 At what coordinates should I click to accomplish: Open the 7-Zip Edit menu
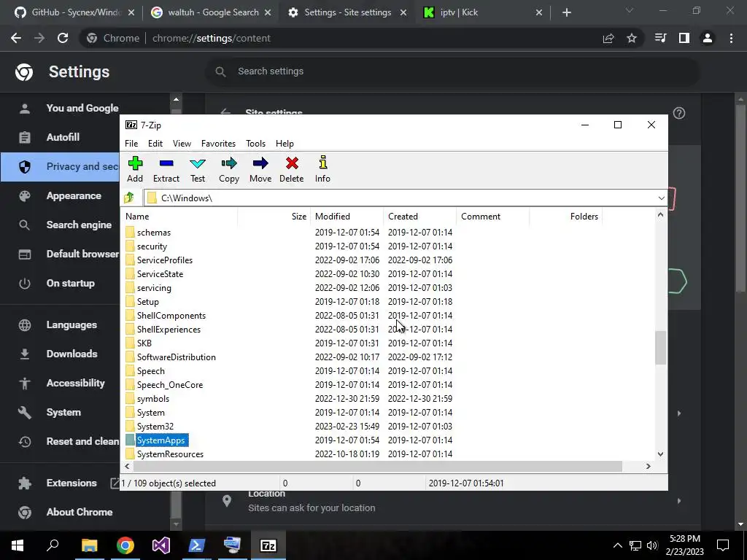click(x=155, y=144)
